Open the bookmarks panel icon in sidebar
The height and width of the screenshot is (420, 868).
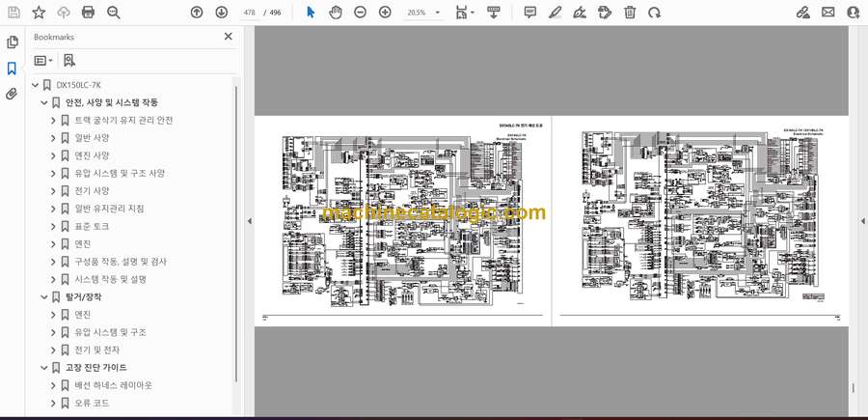(12, 69)
